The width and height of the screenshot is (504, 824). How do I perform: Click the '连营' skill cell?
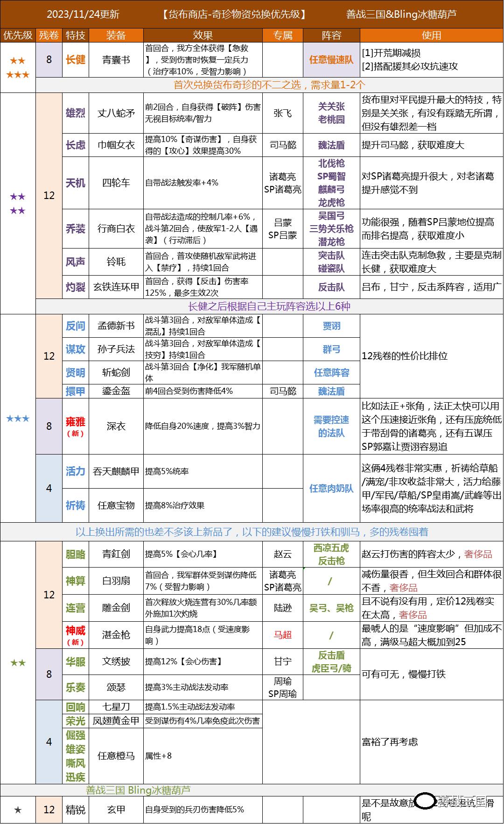pos(76,608)
